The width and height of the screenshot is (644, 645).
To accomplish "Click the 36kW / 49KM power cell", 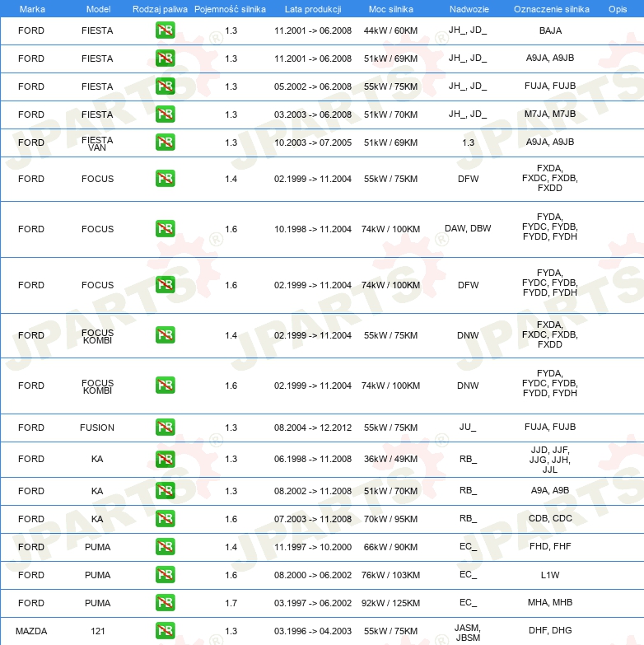I will tap(390, 459).
